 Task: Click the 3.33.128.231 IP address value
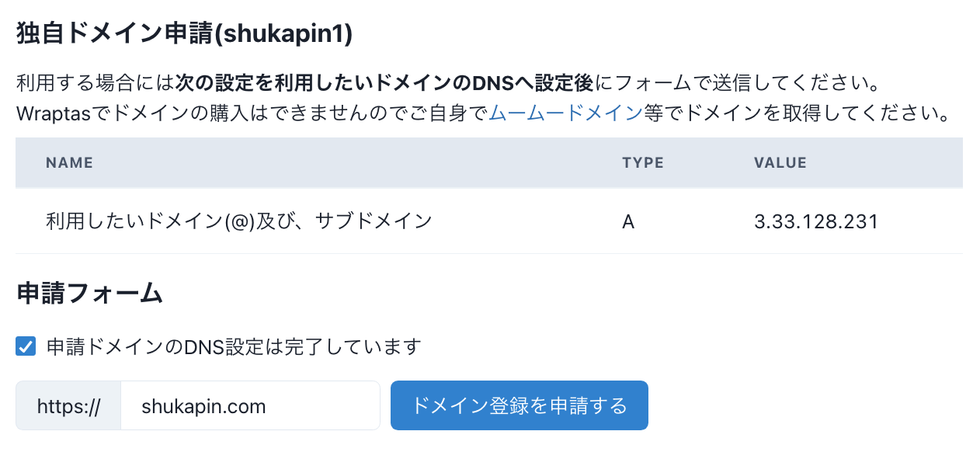tap(816, 222)
